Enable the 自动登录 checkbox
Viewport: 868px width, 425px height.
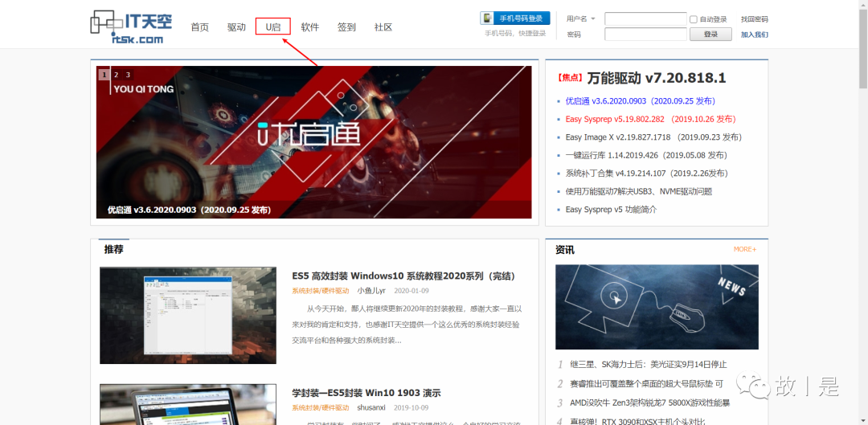pyautogui.click(x=694, y=19)
